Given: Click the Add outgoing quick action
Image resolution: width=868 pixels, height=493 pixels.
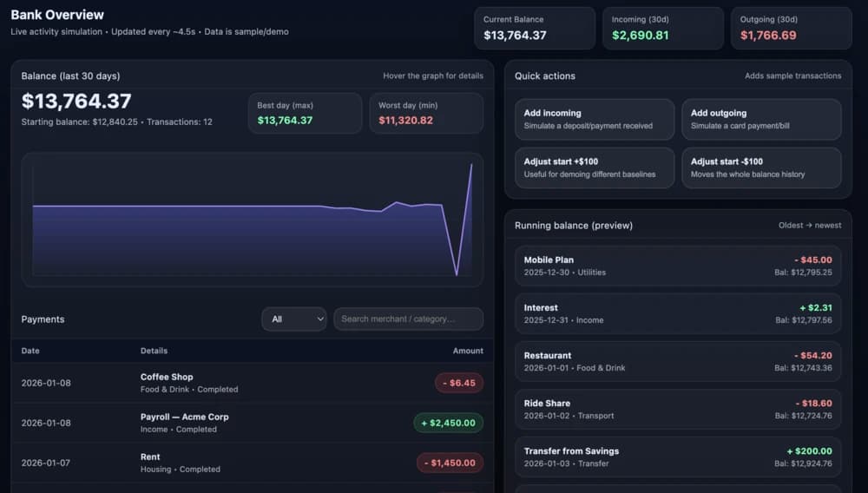Looking at the screenshot, I should (761, 119).
